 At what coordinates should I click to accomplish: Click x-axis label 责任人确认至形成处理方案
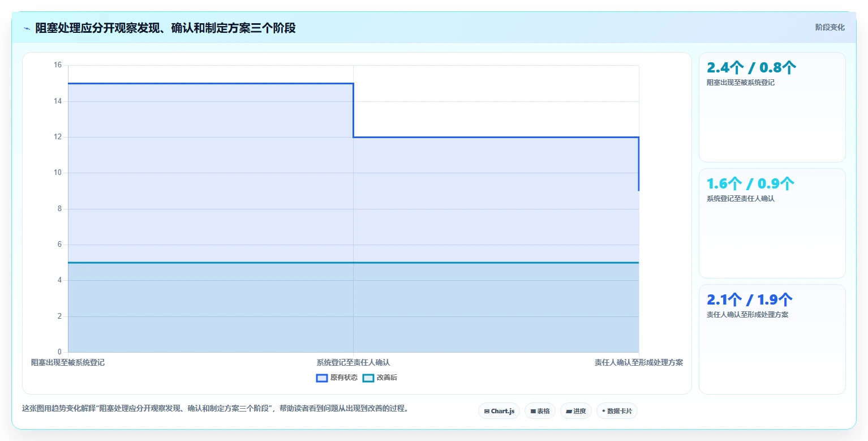(639, 362)
